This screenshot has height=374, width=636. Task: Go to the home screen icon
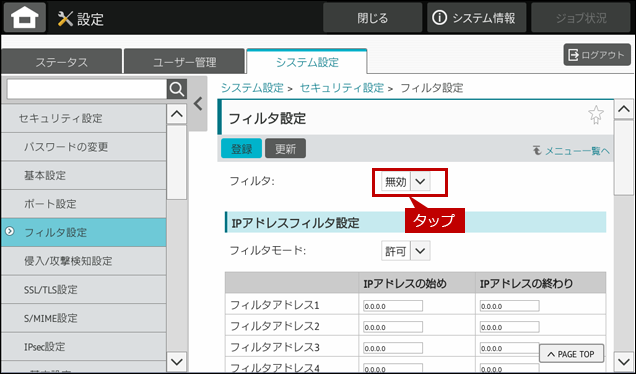pyautogui.click(x=25, y=17)
